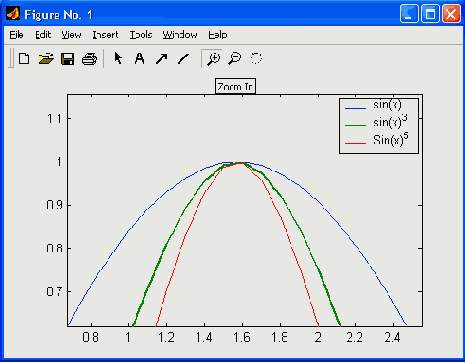Close the Figure No. 1 window
Screen dimensions: 465x362
point(451,14)
